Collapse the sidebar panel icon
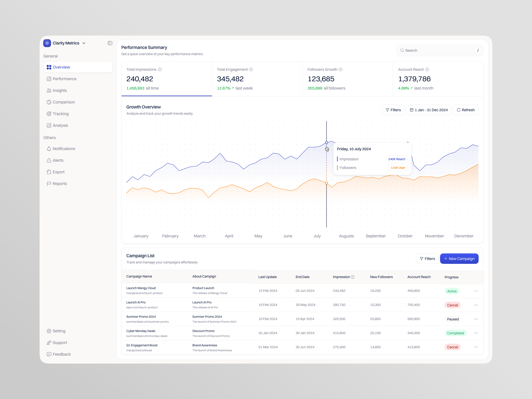The width and height of the screenshot is (532, 399). [110, 43]
